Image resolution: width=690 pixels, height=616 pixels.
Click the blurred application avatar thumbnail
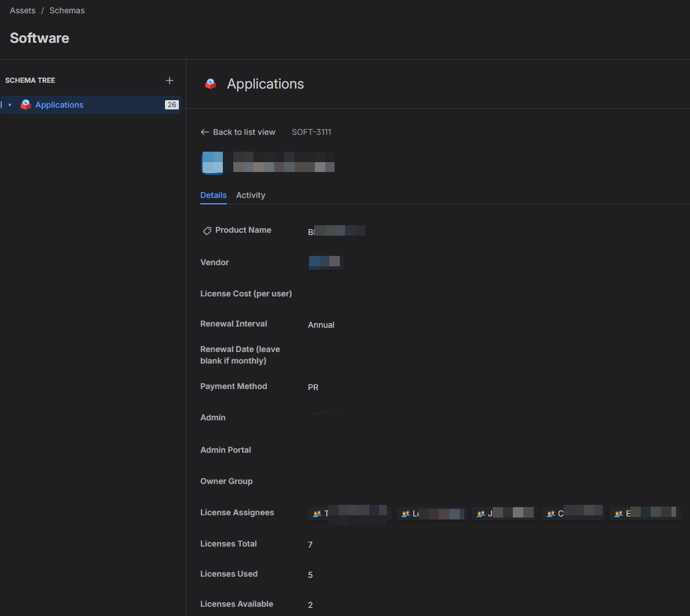212,163
